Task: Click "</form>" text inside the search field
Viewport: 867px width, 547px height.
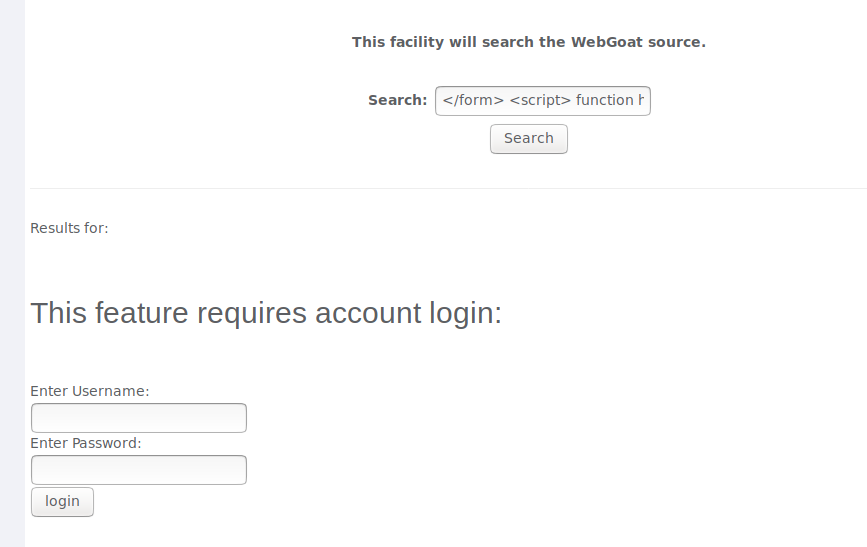Action: tap(473, 101)
